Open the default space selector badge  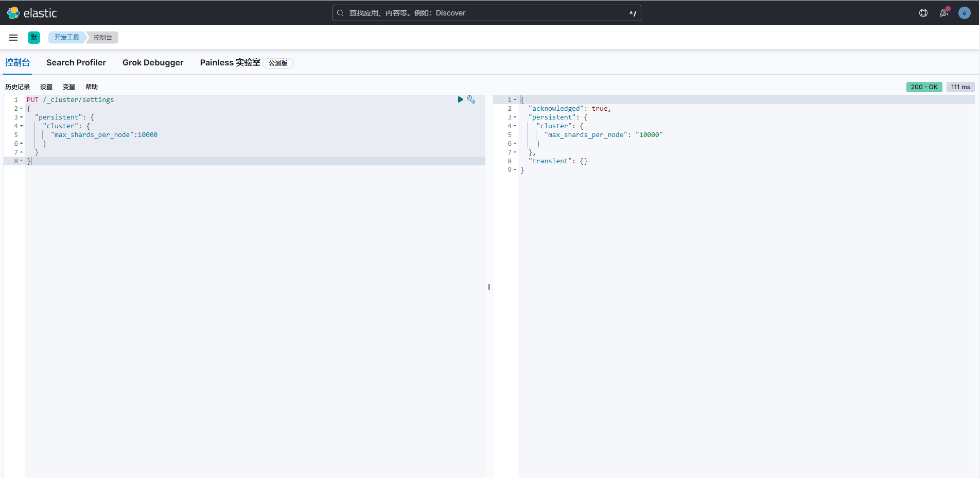click(34, 38)
